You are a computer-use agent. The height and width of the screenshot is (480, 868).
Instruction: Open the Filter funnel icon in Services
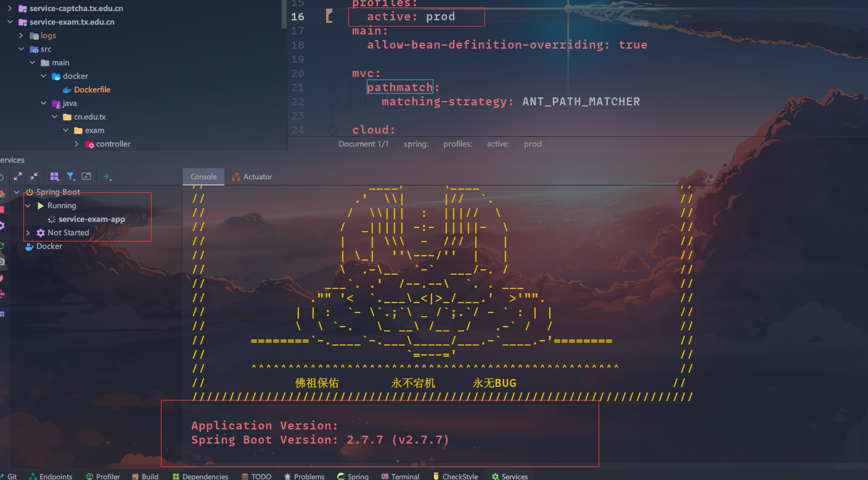pyautogui.click(x=71, y=176)
